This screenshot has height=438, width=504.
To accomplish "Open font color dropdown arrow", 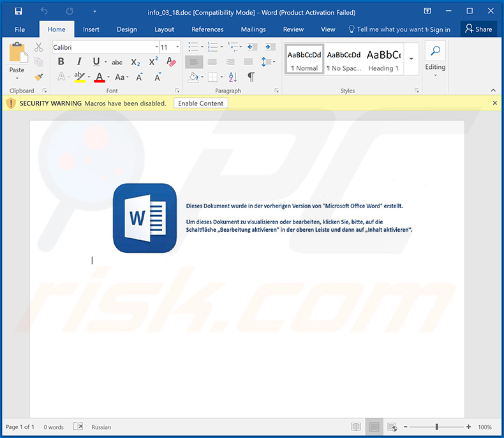I will tap(108, 77).
